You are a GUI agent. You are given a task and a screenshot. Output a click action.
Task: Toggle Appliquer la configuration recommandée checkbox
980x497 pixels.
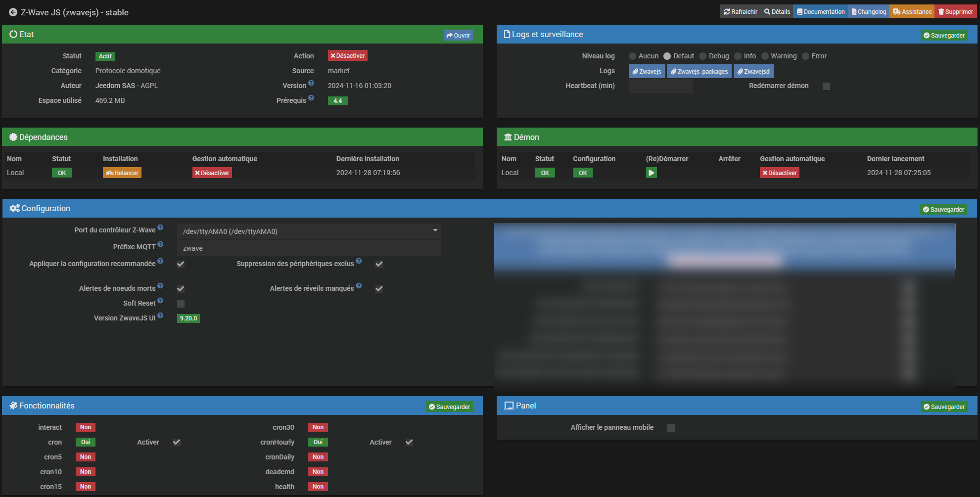[x=181, y=264]
